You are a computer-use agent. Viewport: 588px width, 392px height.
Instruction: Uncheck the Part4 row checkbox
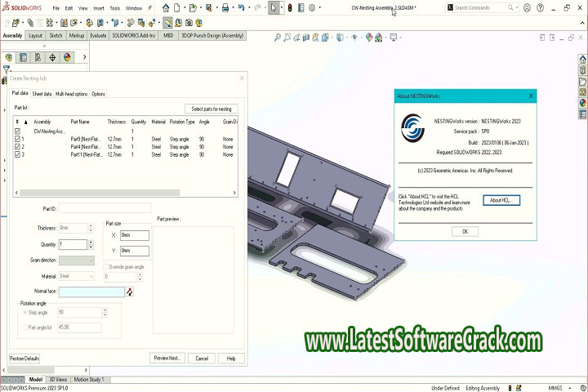[17, 147]
